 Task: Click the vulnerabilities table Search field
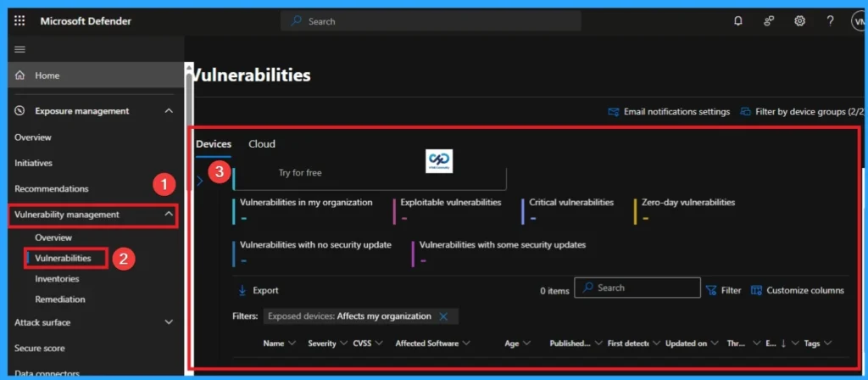[637, 288]
